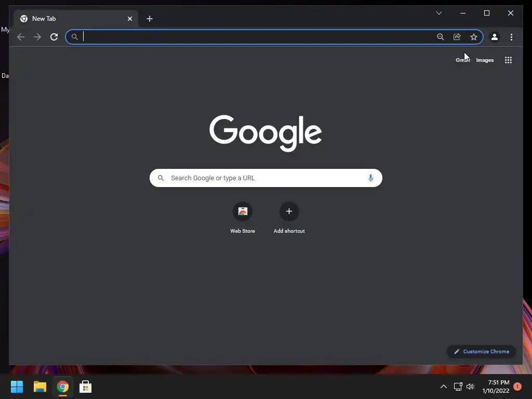Open network status in the system tray
The width and height of the screenshot is (532, 399).
coord(458,387)
